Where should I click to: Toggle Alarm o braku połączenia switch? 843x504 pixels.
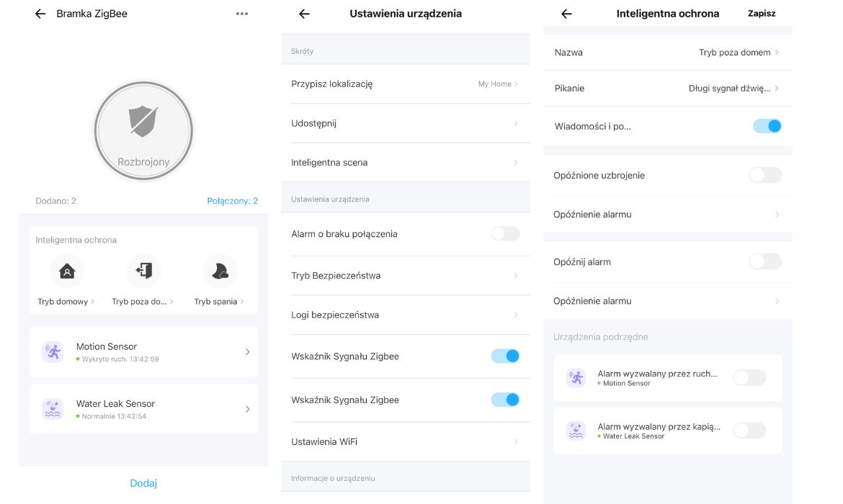(x=504, y=233)
